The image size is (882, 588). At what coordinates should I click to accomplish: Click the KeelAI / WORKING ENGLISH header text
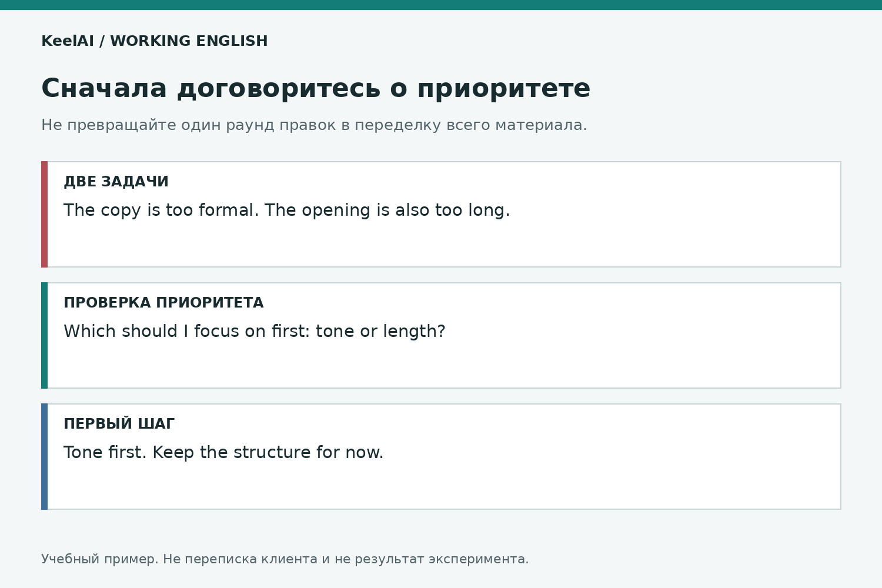tap(155, 41)
